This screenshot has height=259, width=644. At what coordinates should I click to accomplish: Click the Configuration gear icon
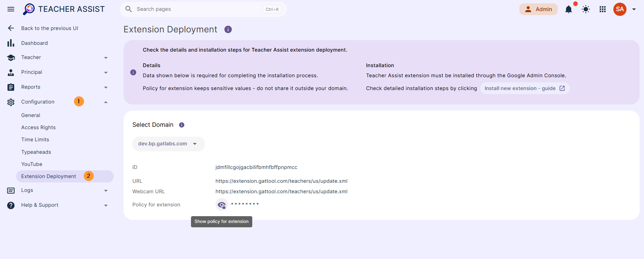(x=11, y=102)
